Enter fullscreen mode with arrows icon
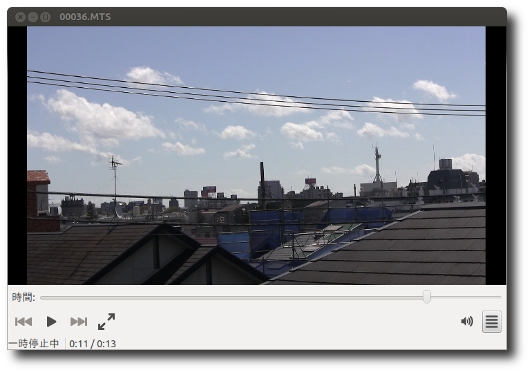This screenshot has height=373, width=530. click(x=106, y=321)
